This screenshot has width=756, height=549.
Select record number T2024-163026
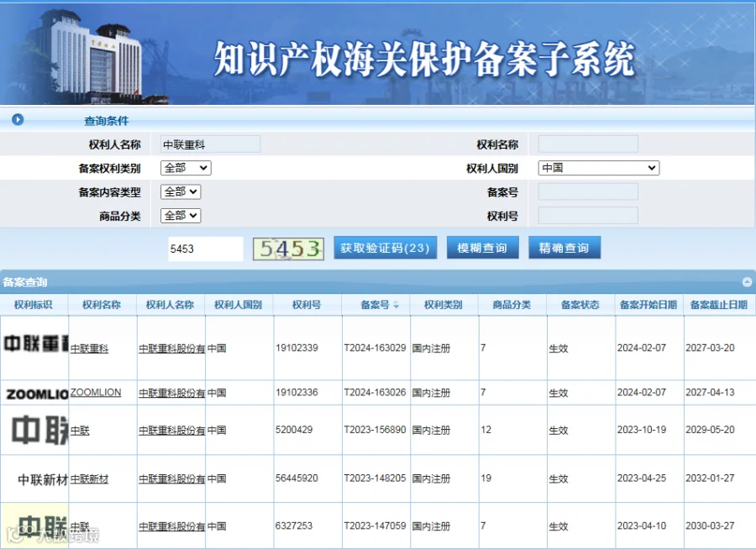point(375,392)
